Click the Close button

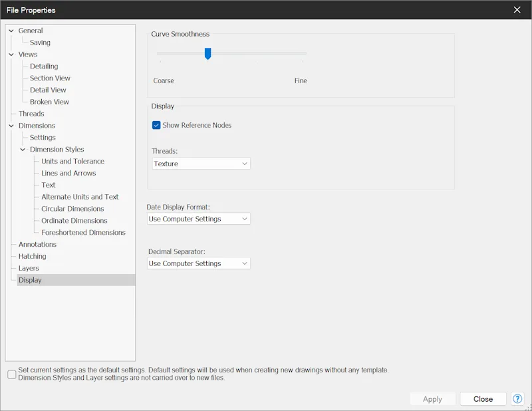click(x=483, y=399)
